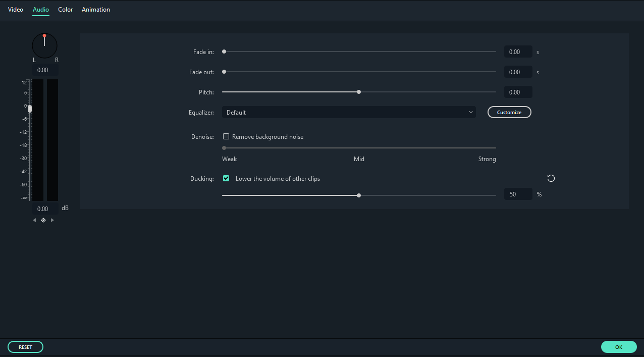Click the Fade out seconds field
Viewport: 644px width, 357px height.
coord(518,72)
